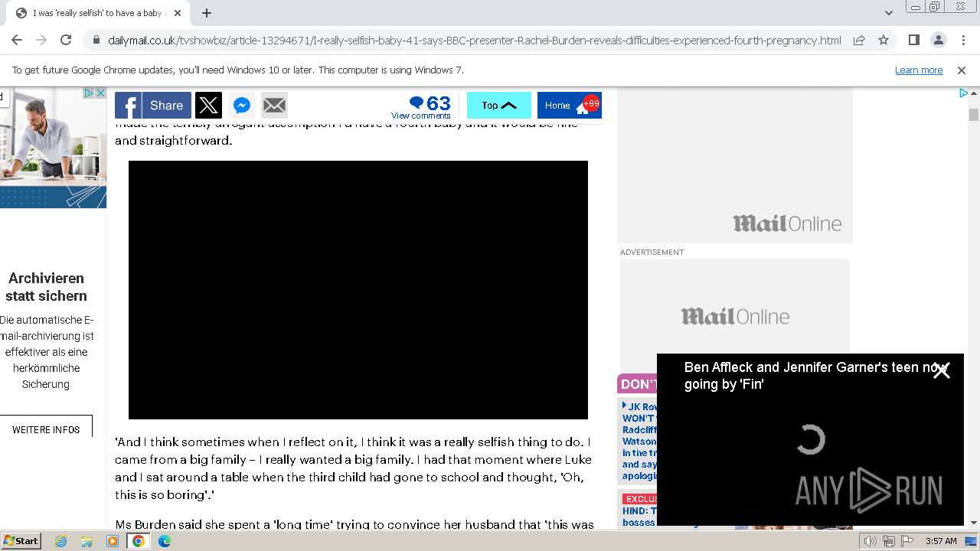Go to Mail Online Home button

tap(570, 106)
